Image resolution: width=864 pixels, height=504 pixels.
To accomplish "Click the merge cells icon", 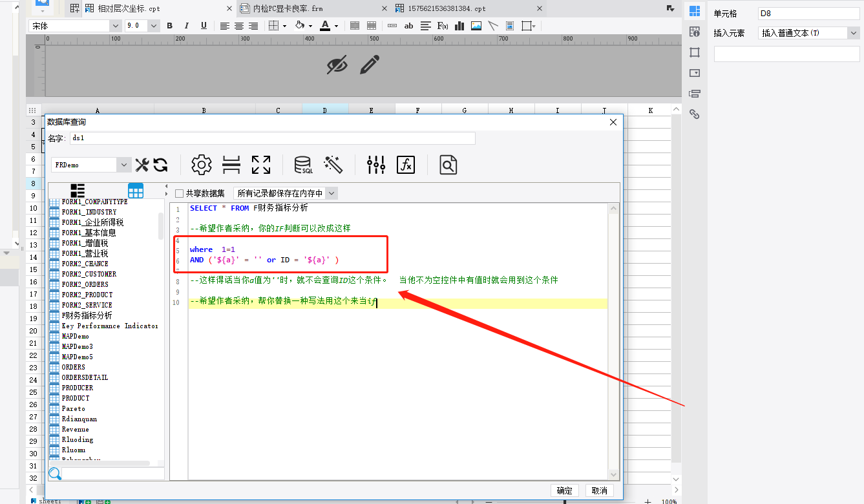I will coord(355,26).
